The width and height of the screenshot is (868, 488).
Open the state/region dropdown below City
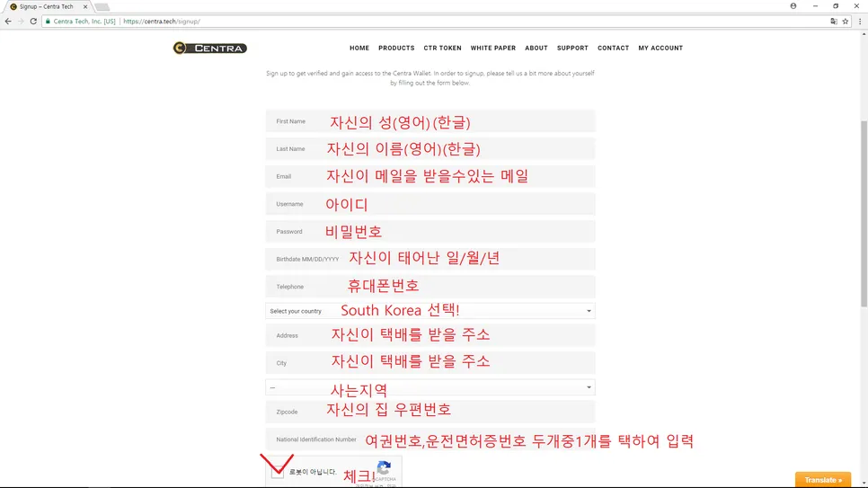click(430, 387)
